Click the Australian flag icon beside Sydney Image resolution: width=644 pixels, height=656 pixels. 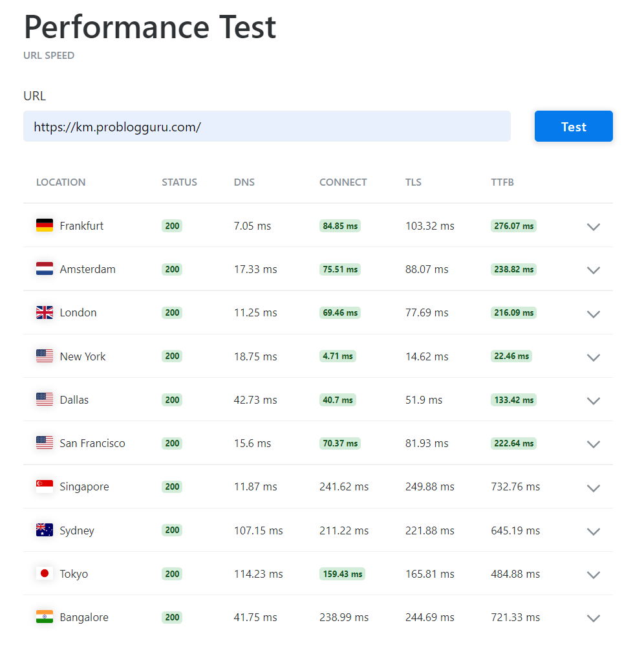[x=45, y=530]
